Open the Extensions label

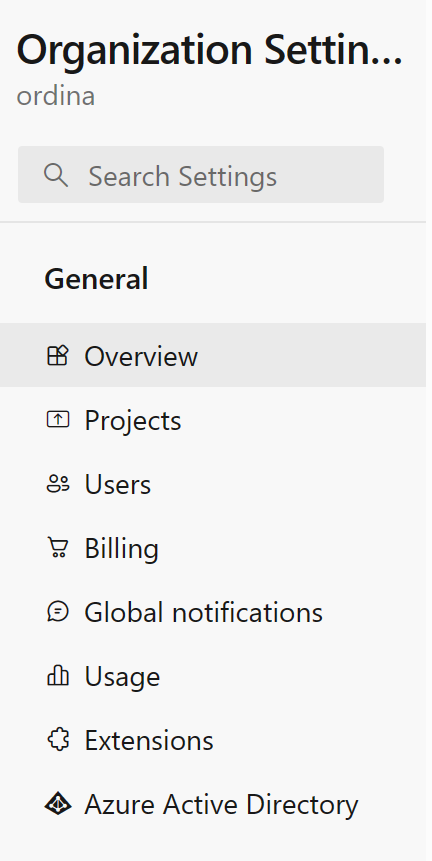click(x=149, y=740)
